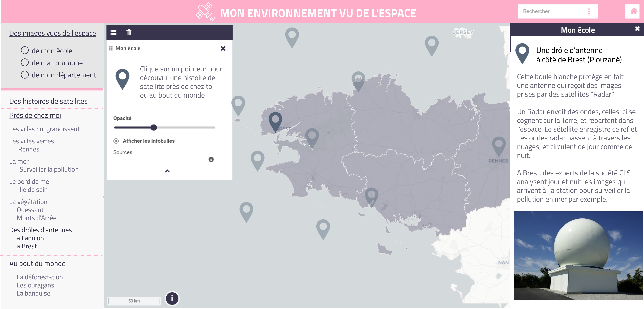Open the 'Près de chez moi' section

coord(35,115)
